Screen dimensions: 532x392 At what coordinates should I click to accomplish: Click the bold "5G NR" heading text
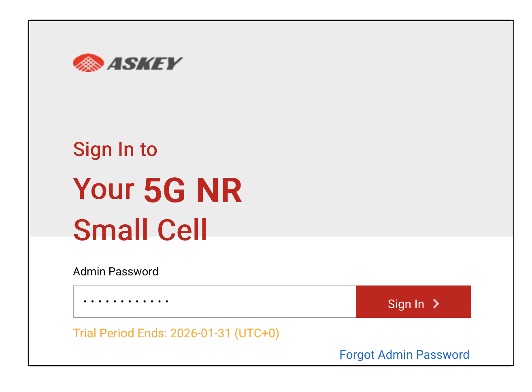click(x=193, y=190)
